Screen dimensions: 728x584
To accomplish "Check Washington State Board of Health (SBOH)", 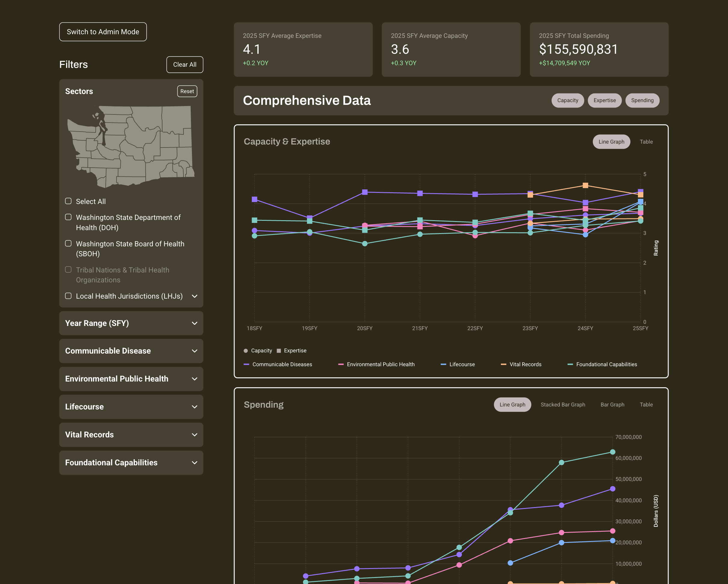I will click(x=68, y=243).
